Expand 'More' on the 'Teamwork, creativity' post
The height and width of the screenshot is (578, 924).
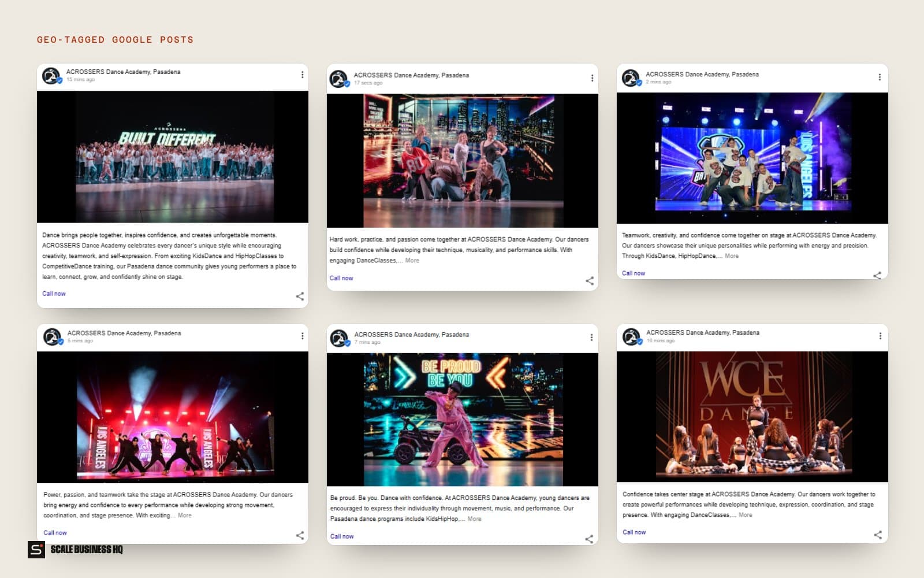click(x=732, y=256)
